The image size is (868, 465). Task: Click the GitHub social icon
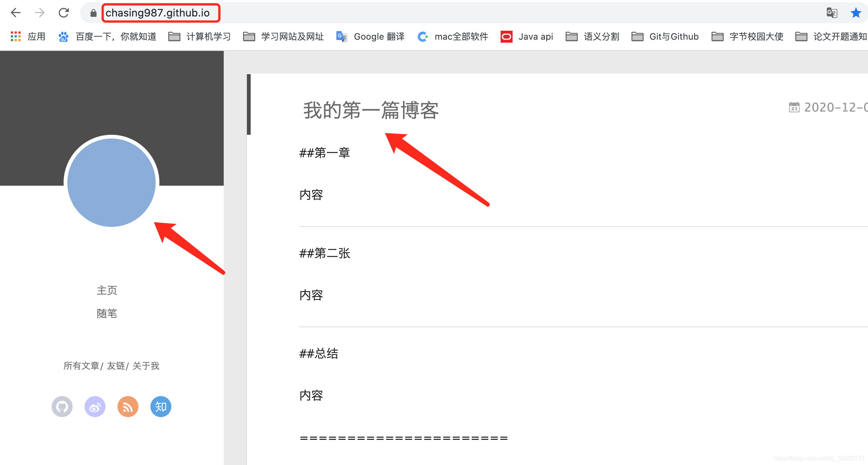pos(62,407)
